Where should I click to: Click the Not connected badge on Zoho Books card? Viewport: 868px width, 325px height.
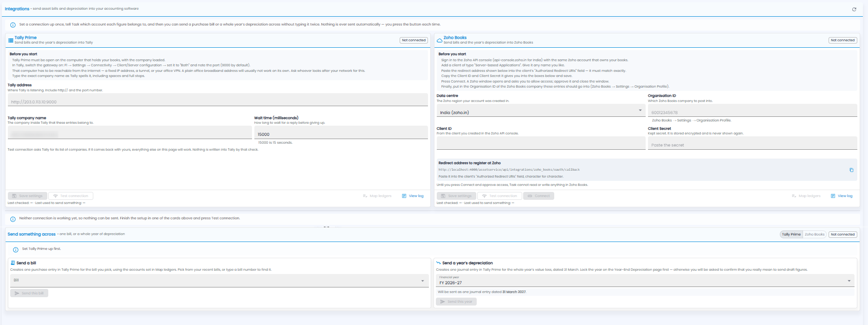[842, 40]
